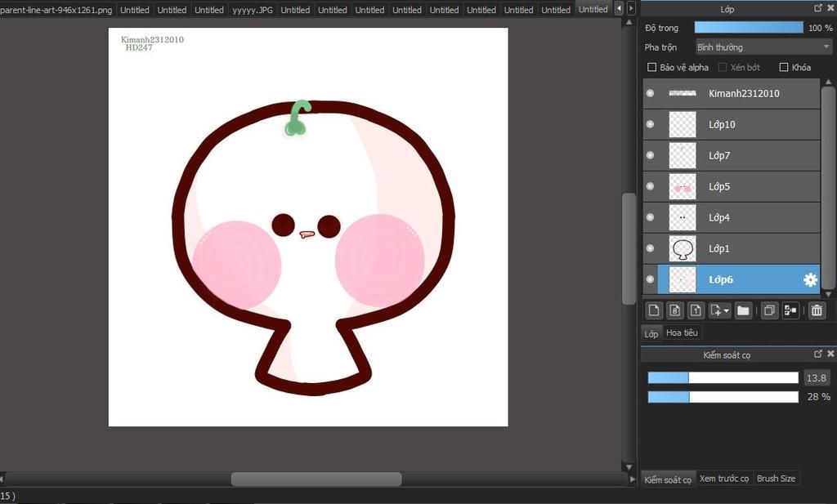Enable the Bảo vệ alpha checkbox
The image size is (837, 504).
651,67
